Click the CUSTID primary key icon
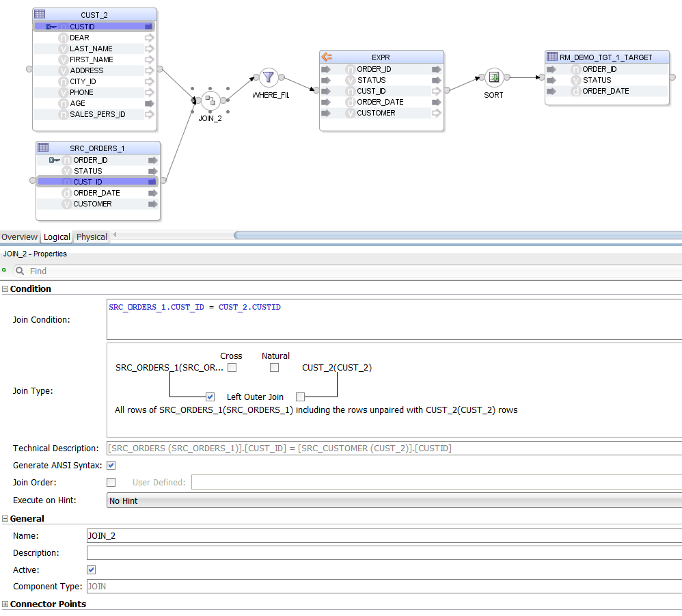 pyautogui.click(x=51, y=27)
